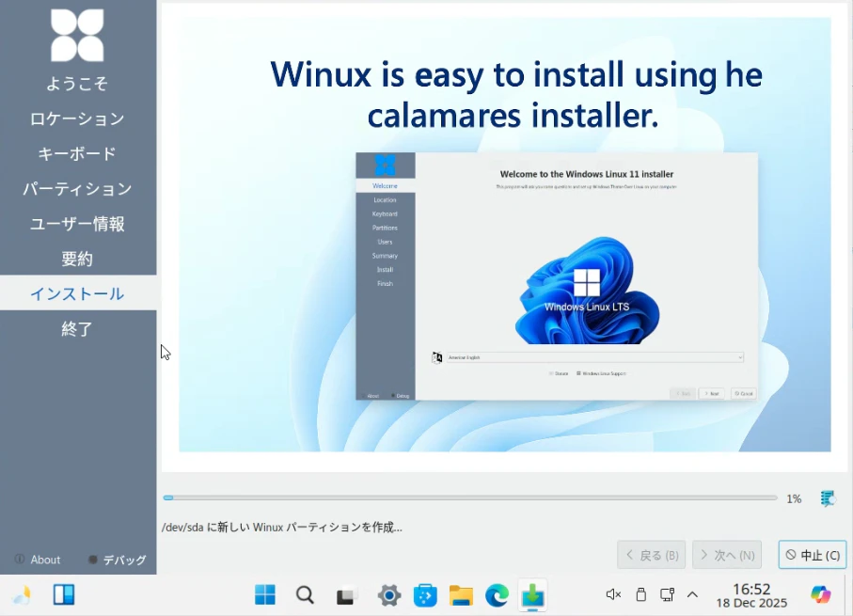
Task: Click the 次へ (N) next button
Action: click(727, 555)
